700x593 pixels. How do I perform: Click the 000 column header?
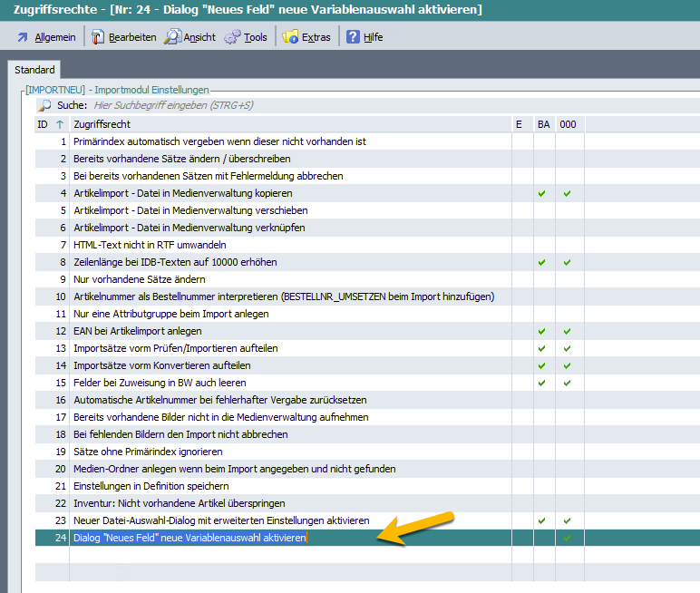[x=568, y=124]
